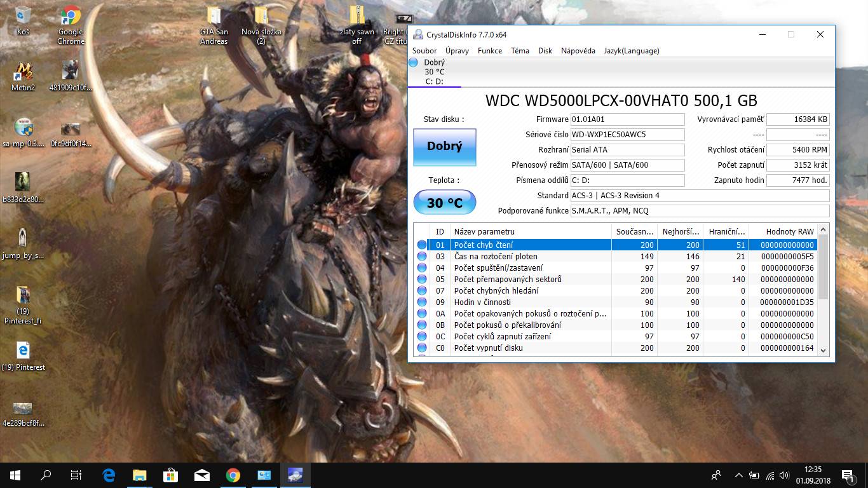The image size is (868, 488).
Task: Select row 'Čas na roztočení ploten'
Action: [615, 256]
